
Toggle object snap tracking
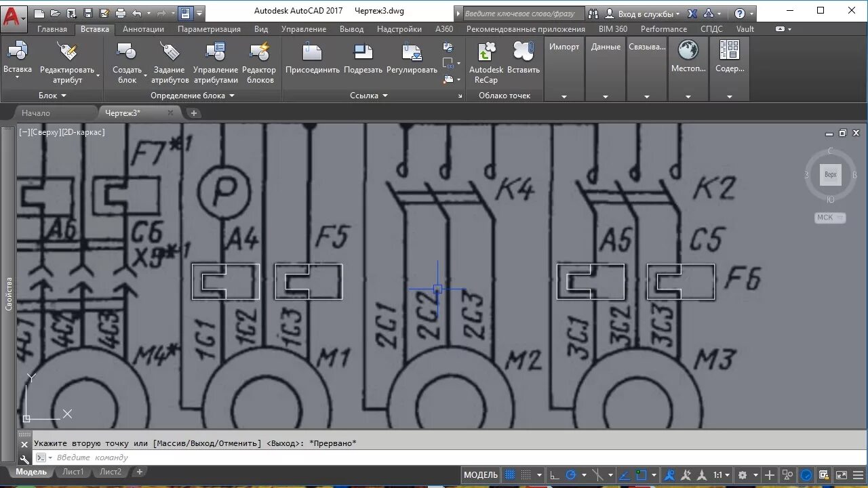tap(625, 475)
